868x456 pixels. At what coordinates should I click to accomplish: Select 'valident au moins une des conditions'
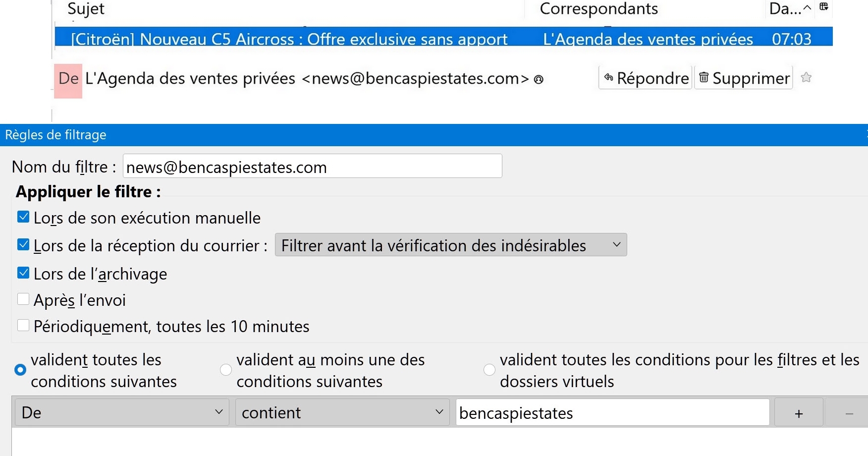(x=226, y=370)
